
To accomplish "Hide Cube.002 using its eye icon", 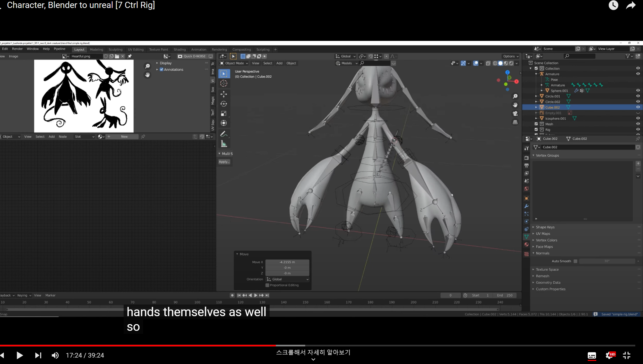I will pyautogui.click(x=638, y=107).
